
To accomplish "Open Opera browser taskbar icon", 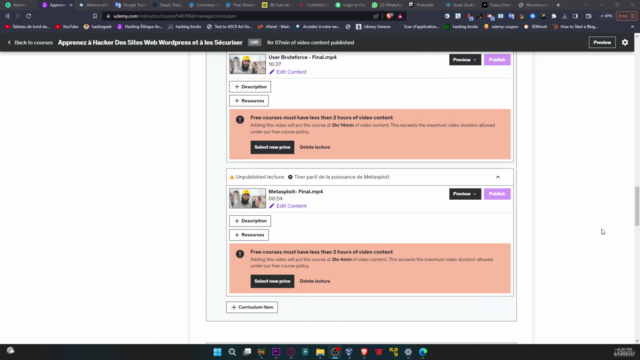I will (x=291, y=352).
